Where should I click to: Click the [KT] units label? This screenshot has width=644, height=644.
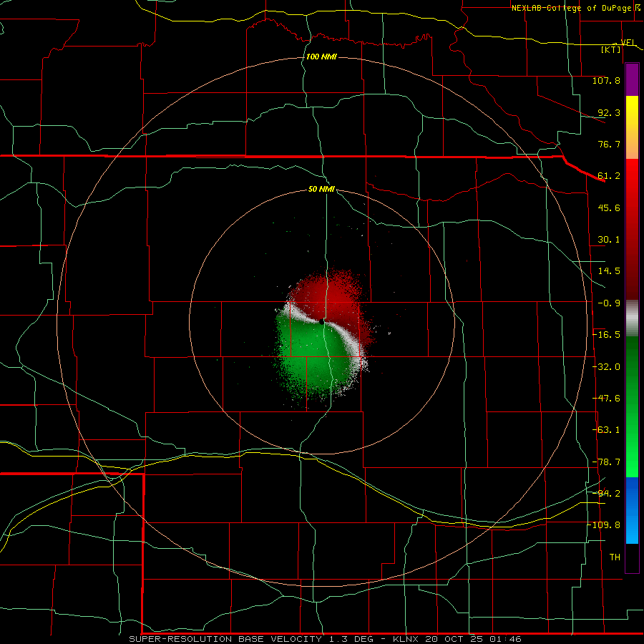pos(611,49)
